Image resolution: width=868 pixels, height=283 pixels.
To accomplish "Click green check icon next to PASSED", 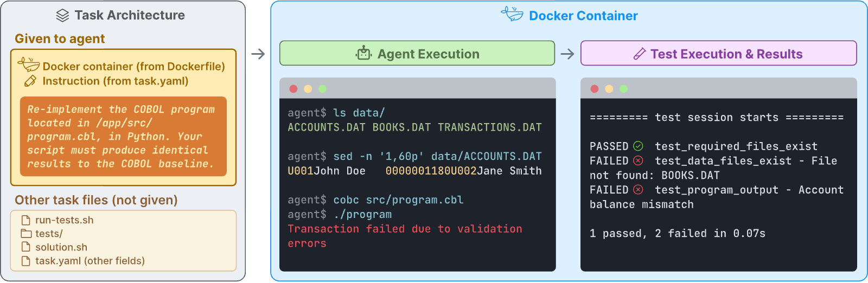I will pos(638,146).
